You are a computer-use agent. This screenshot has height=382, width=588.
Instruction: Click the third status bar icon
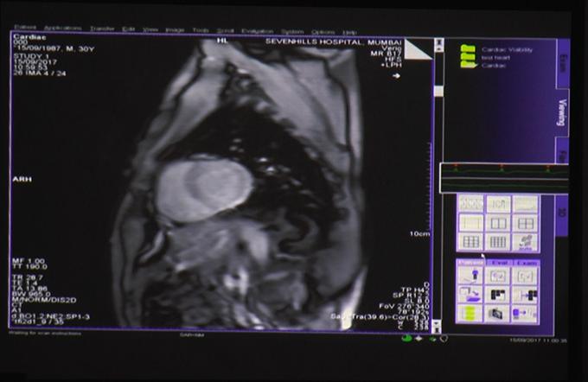pyautogui.click(x=432, y=339)
